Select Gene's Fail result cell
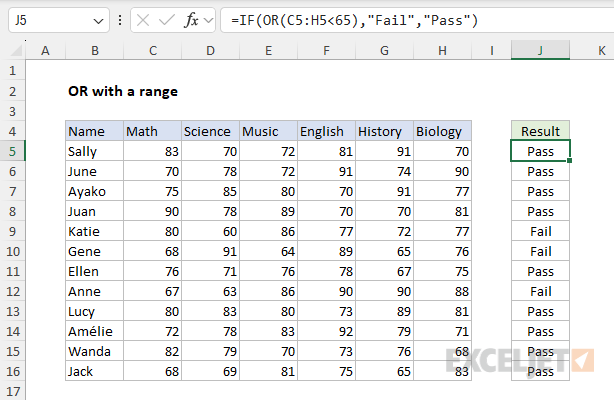Screen dimensions: 614x400 [x=540, y=251]
